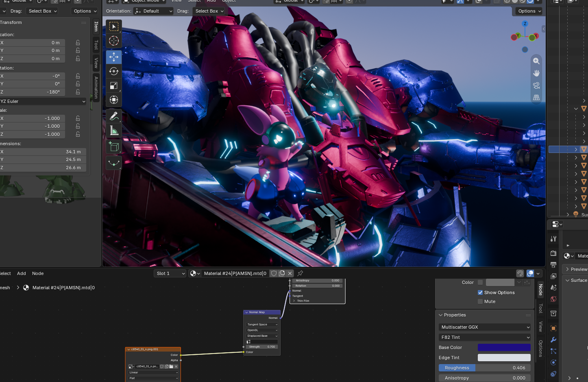The image size is (588, 382).
Task: Open the Particles properties icon
Action: click(x=553, y=351)
